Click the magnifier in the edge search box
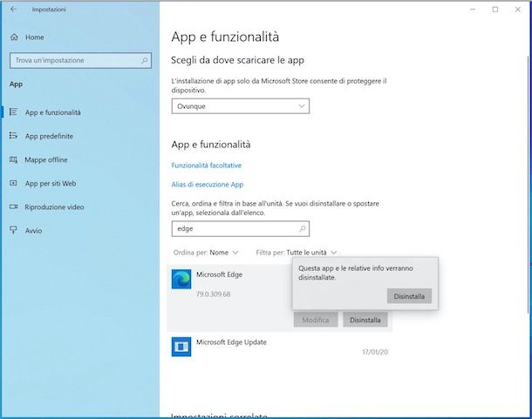532x419 pixels. point(303,229)
